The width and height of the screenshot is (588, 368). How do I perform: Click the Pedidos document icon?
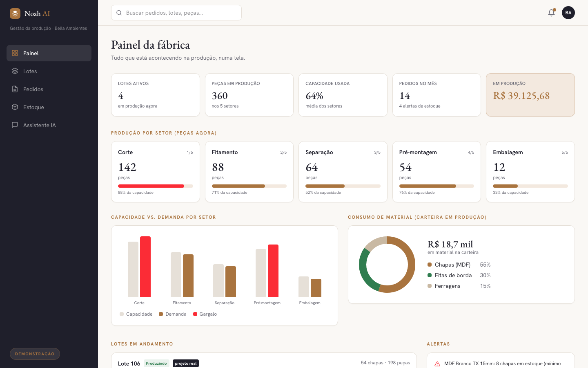click(15, 89)
